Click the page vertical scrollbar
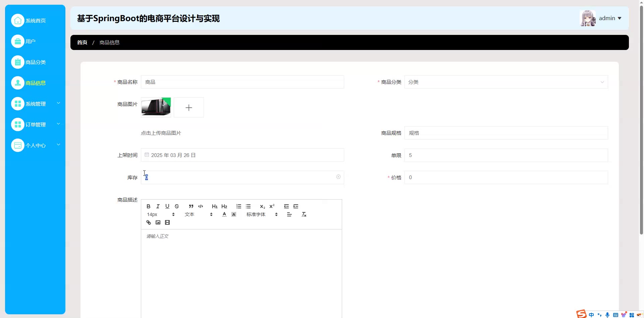Image resolution: width=644 pixels, height=318 pixels. pos(641,121)
